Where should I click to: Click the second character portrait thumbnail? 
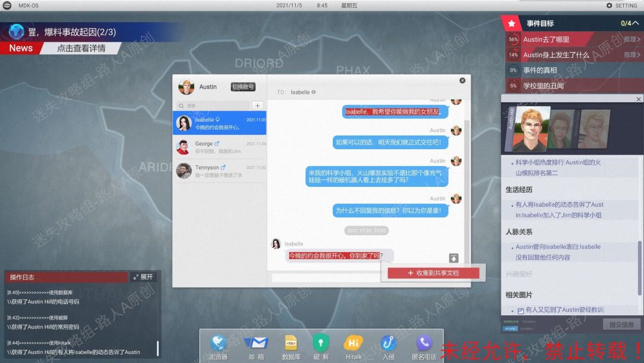562,129
